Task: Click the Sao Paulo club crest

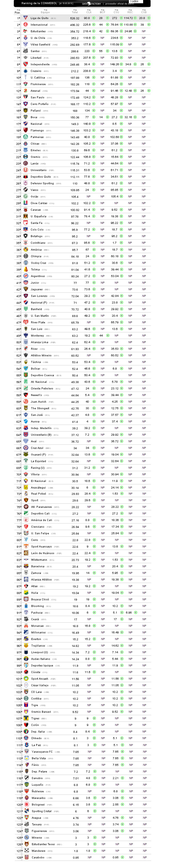Action: pyautogui.click(x=25, y=97)
